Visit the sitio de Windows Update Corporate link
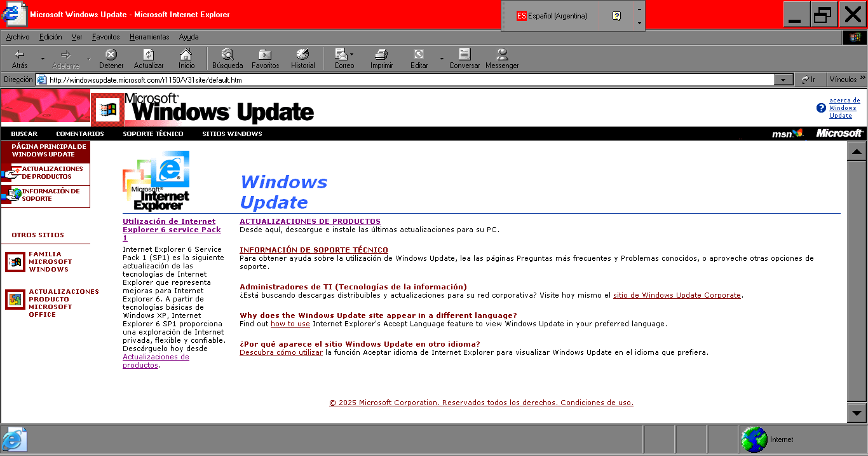 click(x=676, y=295)
